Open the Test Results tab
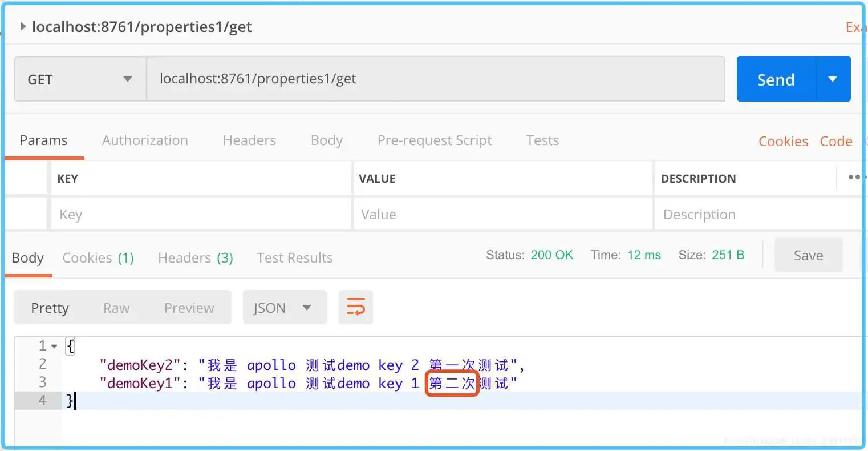 pos(294,258)
